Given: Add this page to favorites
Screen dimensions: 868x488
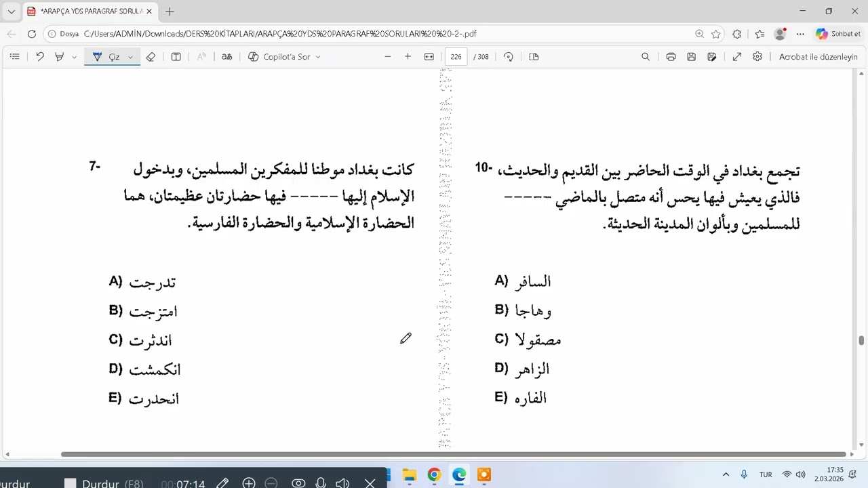Looking at the screenshot, I should pyautogui.click(x=715, y=34).
